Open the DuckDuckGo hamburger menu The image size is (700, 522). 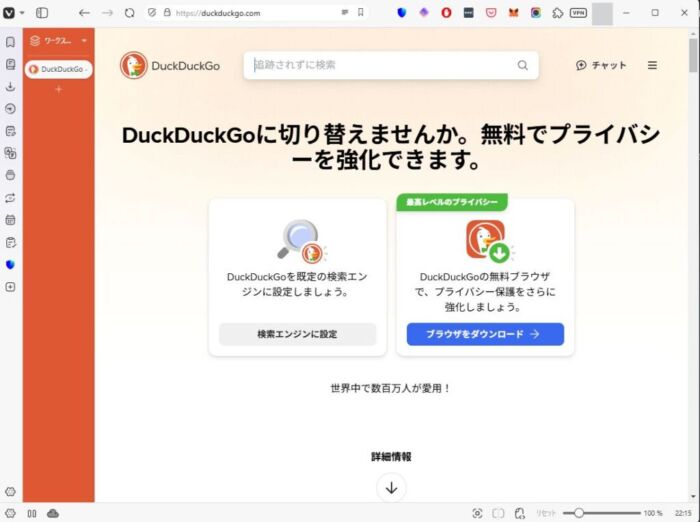click(x=652, y=65)
